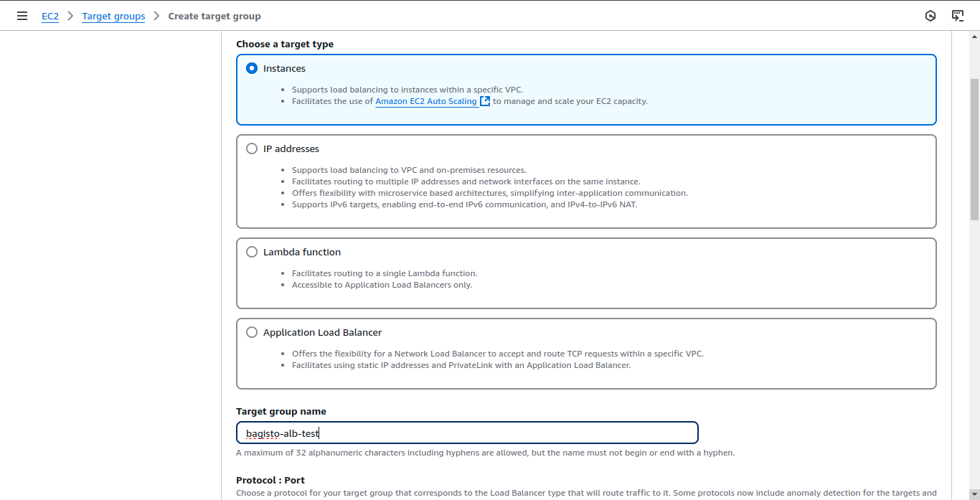Image resolution: width=980 pixels, height=500 pixels.
Task: Click 'Supports load balancing to instances' line
Action: (407, 90)
